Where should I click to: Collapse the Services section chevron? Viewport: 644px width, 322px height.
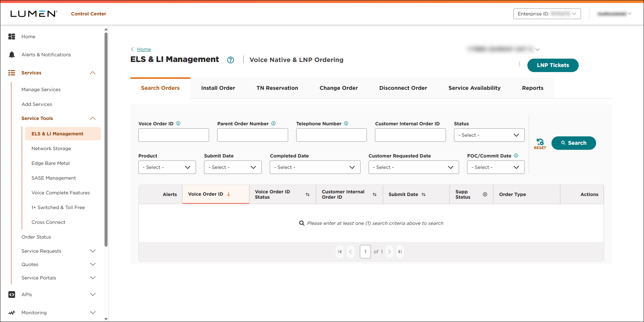click(93, 73)
